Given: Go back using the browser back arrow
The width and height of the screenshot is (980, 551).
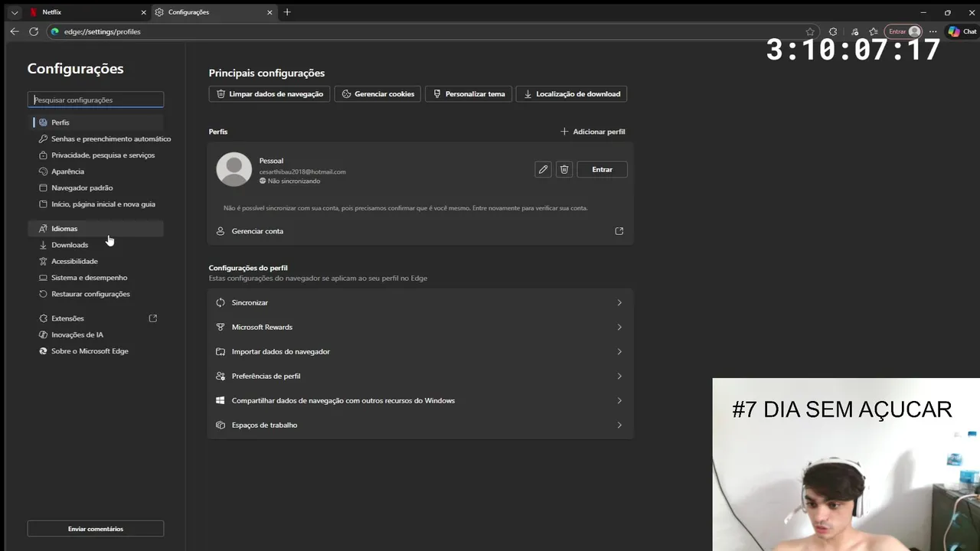Looking at the screenshot, I should coord(15,31).
